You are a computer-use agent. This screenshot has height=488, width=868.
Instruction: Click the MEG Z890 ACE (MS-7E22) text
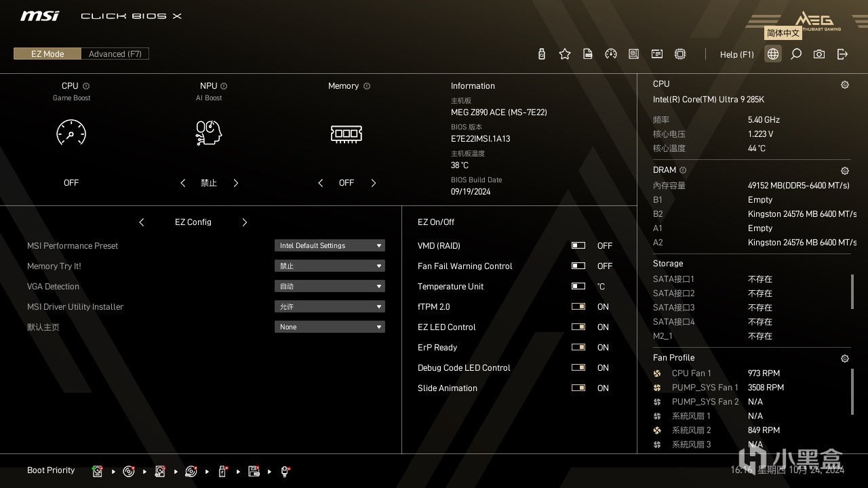tap(499, 113)
